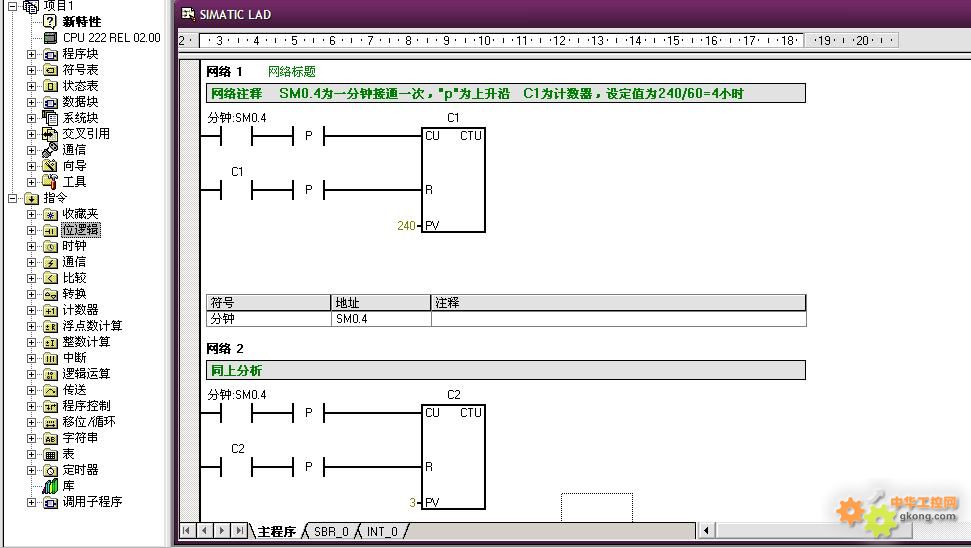Click horizontal scrollbar left arrow

[706, 531]
